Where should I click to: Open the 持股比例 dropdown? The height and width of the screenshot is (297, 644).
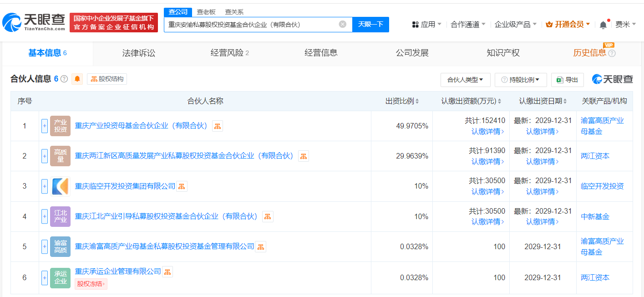[x=520, y=80]
